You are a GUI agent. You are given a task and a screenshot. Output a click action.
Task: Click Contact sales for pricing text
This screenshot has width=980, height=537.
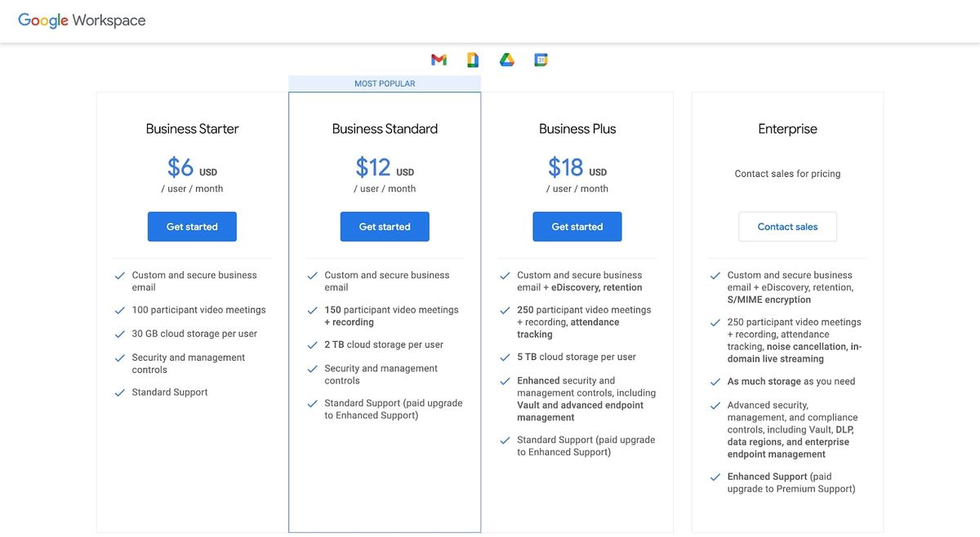point(786,173)
